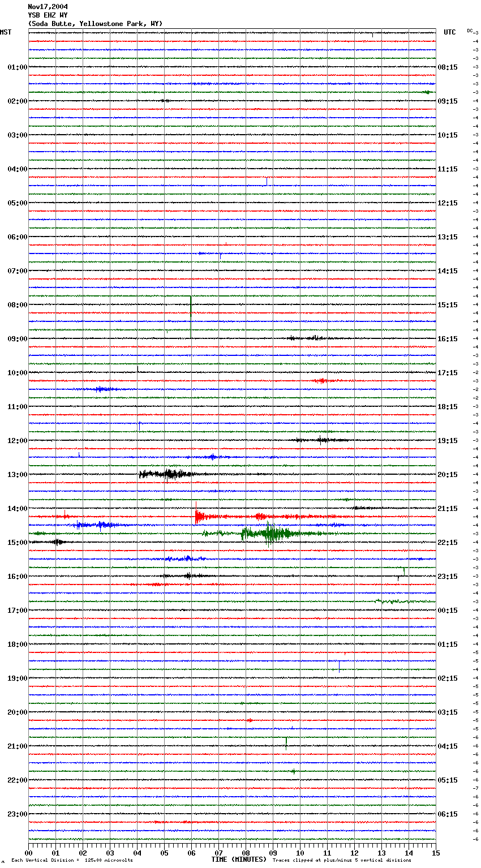Click the 23:00 MST time label
The image size is (481, 868).
click(17, 814)
